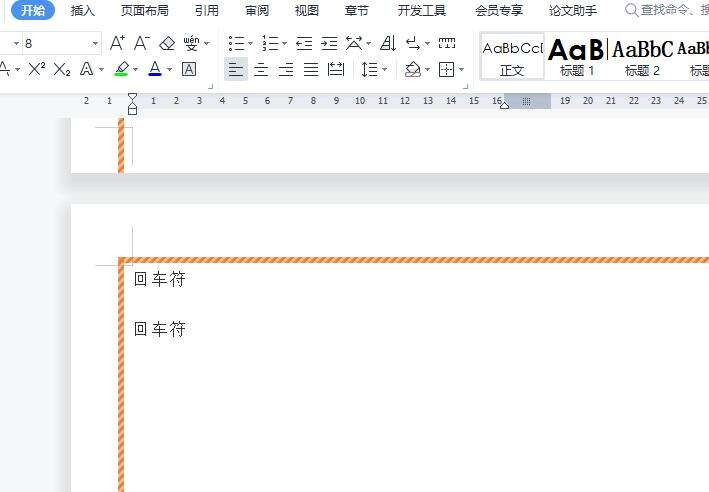Toggle paragraph marks display
The height and width of the screenshot is (492, 709).
click(x=413, y=43)
